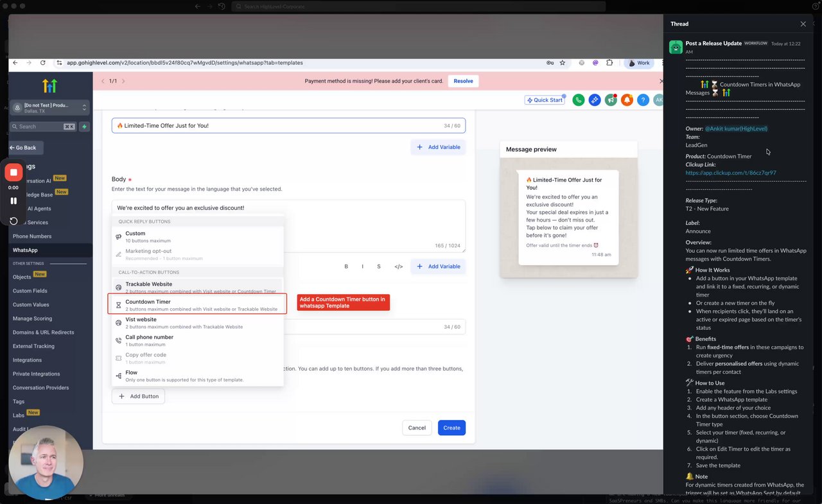The width and height of the screenshot is (822, 504).
Task: Click the browser back arrow
Action: 16,63
